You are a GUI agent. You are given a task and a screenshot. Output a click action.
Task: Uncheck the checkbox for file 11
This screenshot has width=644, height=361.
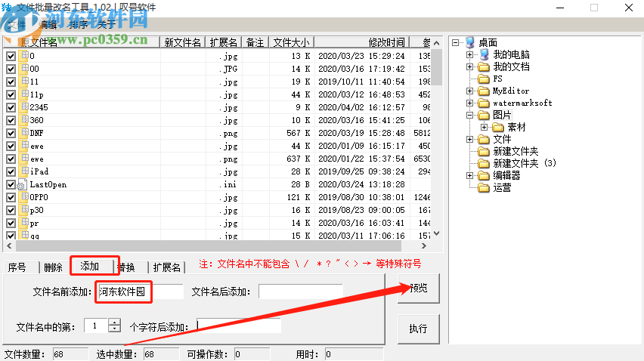click(11, 82)
